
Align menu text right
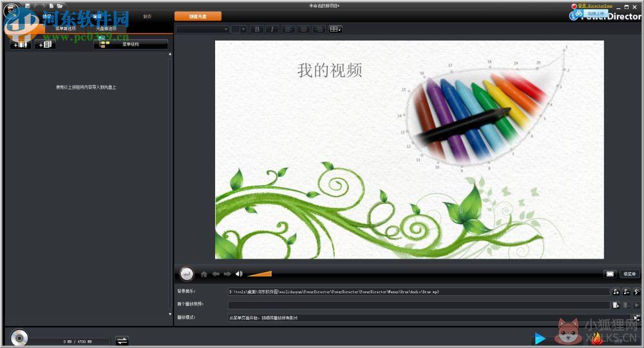318,29
